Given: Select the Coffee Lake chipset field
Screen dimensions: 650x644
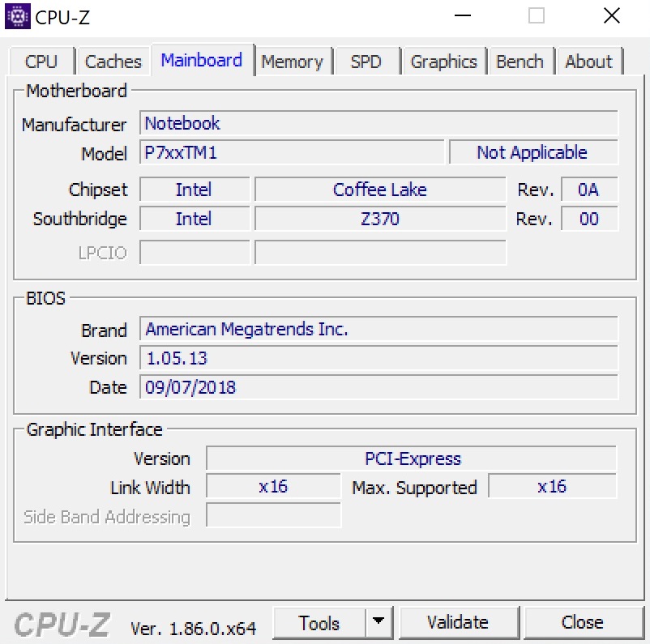Looking at the screenshot, I should (x=380, y=190).
